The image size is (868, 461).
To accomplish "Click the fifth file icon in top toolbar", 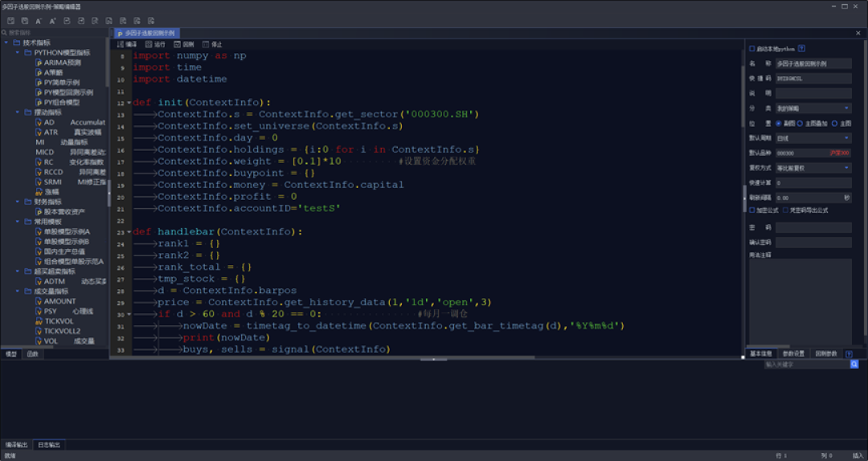I will [x=67, y=21].
